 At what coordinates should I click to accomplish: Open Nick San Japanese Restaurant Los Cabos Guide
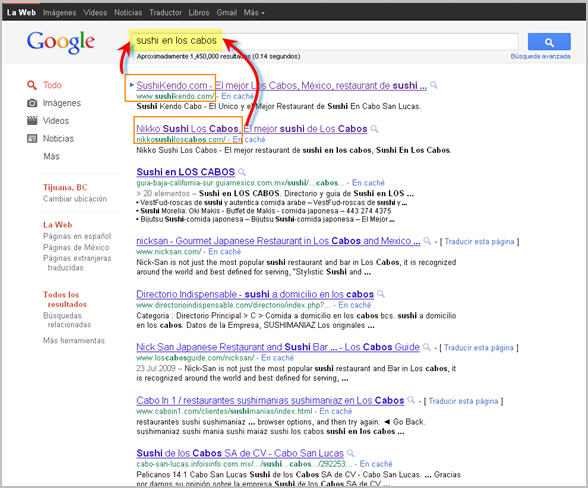pyautogui.click(x=278, y=347)
